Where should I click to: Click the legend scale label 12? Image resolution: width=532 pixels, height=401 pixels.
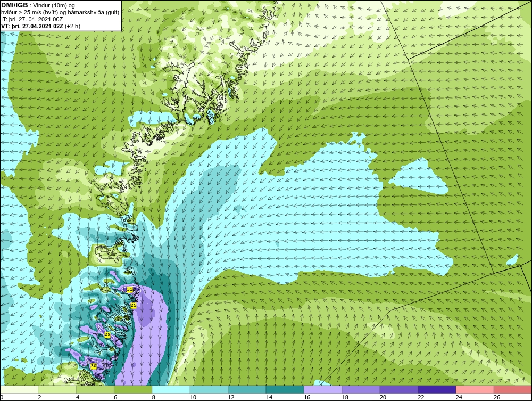click(x=231, y=397)
